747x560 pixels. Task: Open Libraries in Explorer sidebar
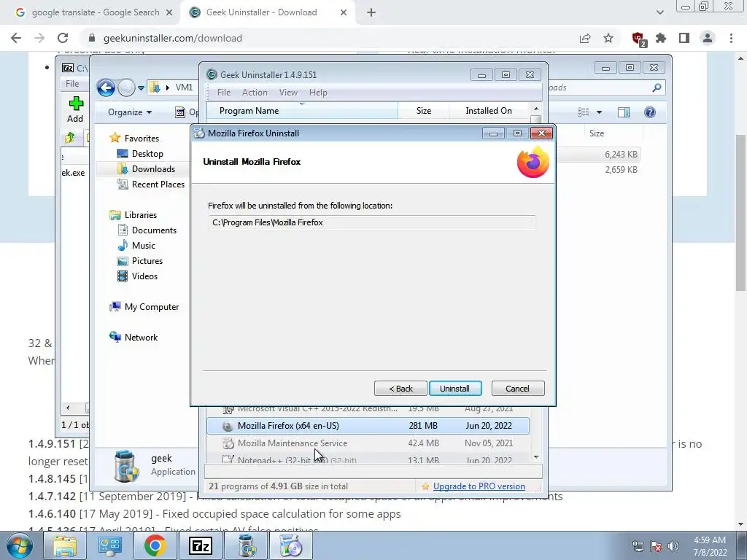click(x=140, y=215)
